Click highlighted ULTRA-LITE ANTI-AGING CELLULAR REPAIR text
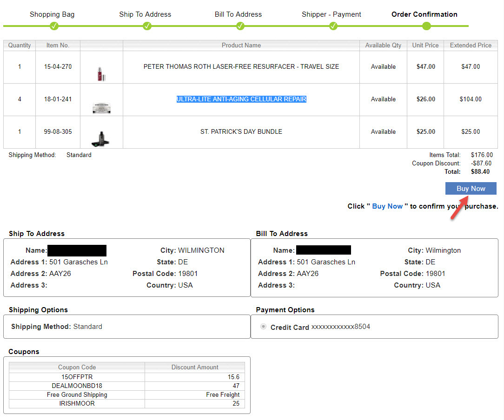The width and height of the screenshot is (504, 420). [241, 99]
